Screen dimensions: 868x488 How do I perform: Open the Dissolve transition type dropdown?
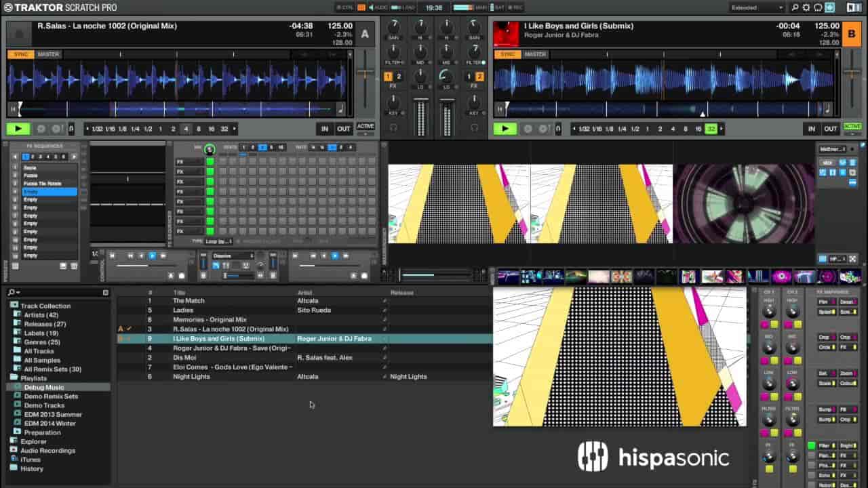tap(233, 256)
